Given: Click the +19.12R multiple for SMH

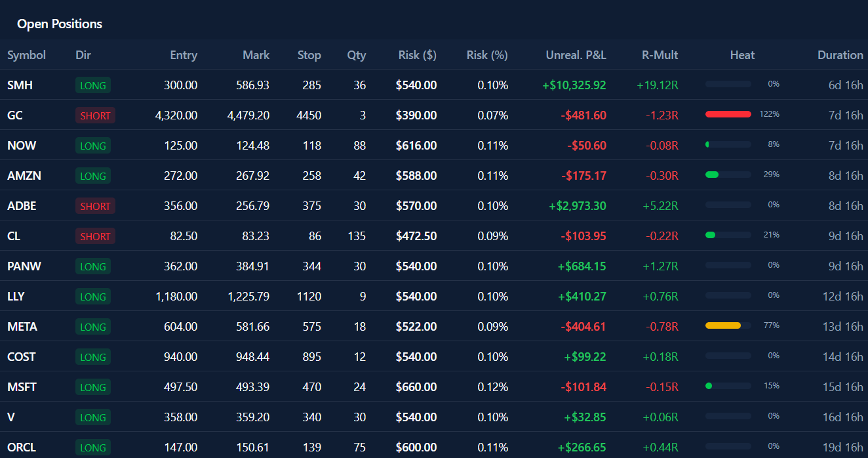Looking at the screenshot, I should (658, 85).
